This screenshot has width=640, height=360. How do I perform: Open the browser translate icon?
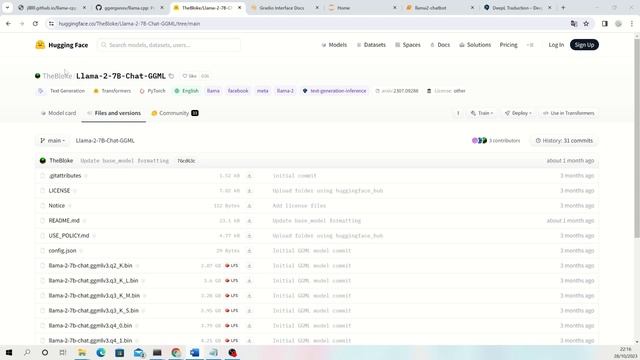click(x=574, y=24)
